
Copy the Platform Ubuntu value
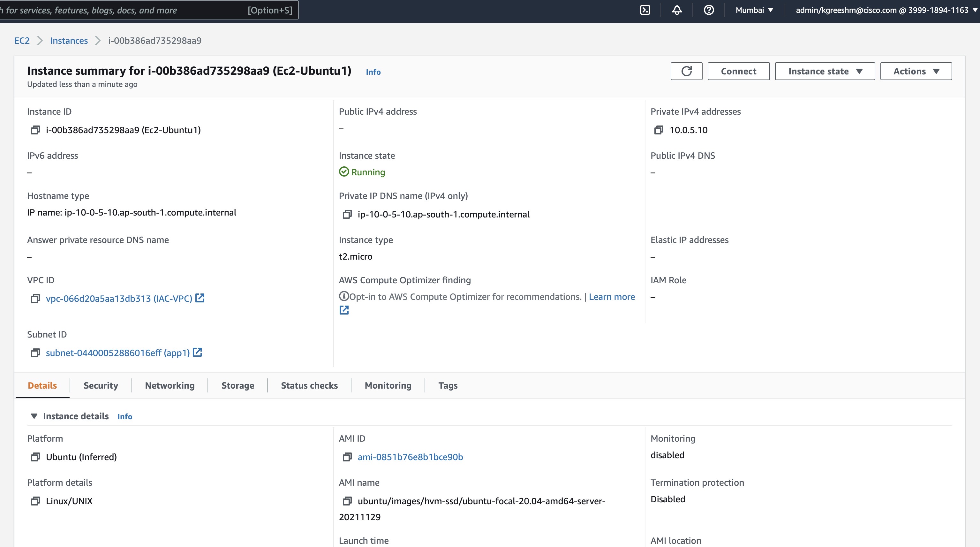pyautogui.click(x=35, y=457)
